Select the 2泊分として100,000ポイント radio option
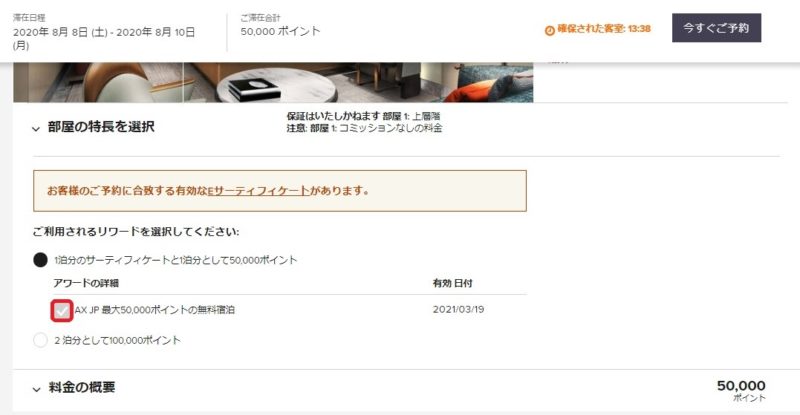The image size is (800, 415). (x=40, y=340)
